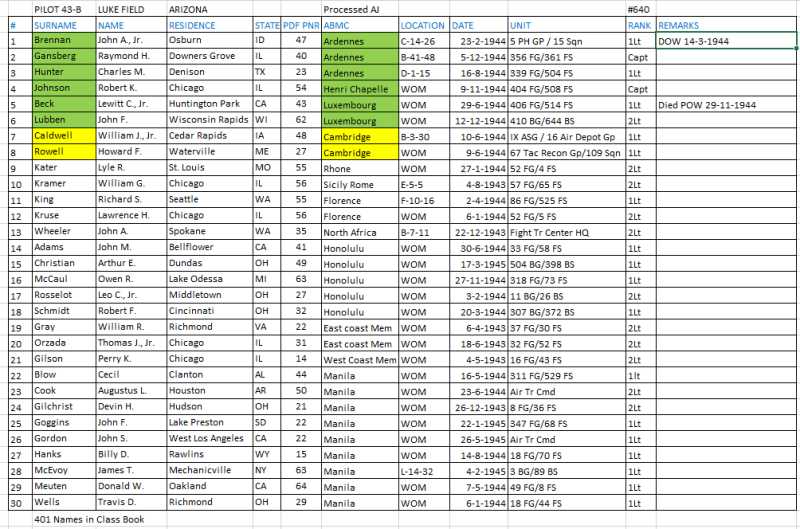Select the yellow Cambridge cell for Rowell
Viewport: 800px width, 529px height.
pos(360,152)
